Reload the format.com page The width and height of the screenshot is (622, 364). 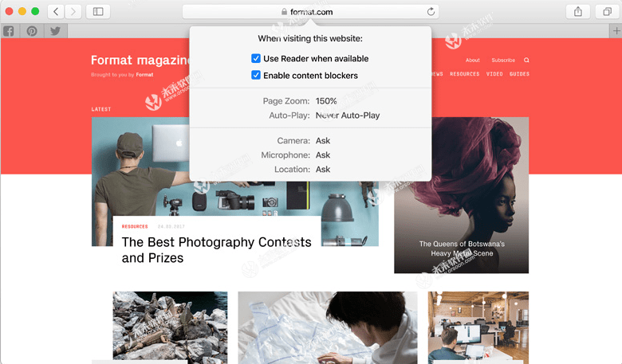coord(431,11)
